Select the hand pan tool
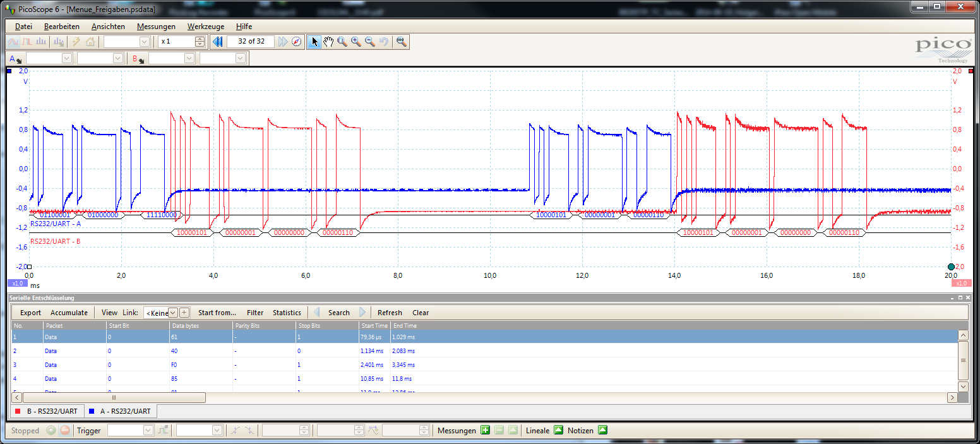This screenshot has width=980, height=444. (328, 42)
